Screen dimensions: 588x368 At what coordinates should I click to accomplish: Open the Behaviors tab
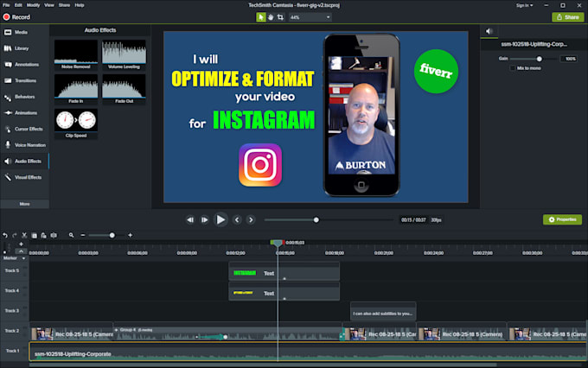click(x=24, y=97)
